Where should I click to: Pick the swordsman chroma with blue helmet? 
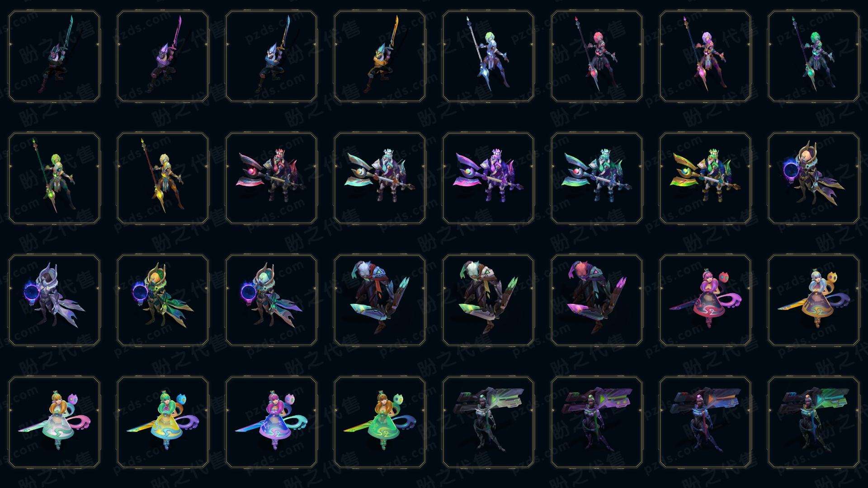coord(271,56)
